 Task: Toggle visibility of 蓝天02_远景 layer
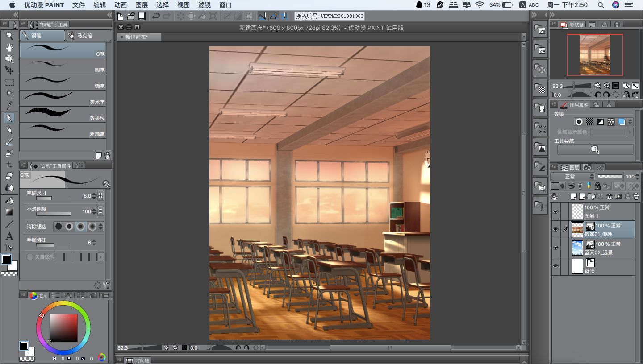pyautogui.click(x=555, y=248)
